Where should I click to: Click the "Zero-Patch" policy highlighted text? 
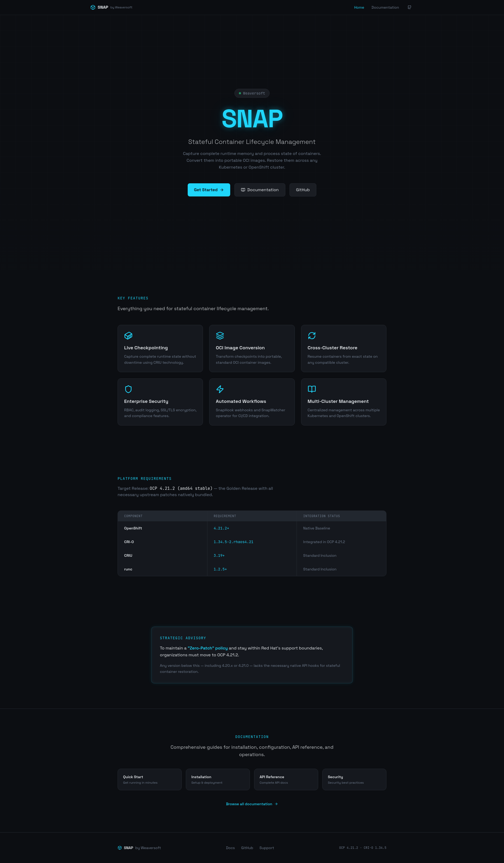tap(207, 648)
